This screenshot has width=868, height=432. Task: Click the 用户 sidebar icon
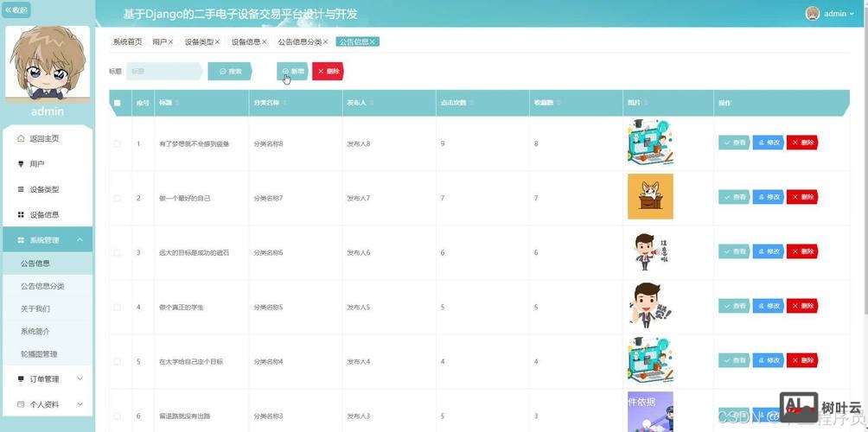tap(21, 164)
